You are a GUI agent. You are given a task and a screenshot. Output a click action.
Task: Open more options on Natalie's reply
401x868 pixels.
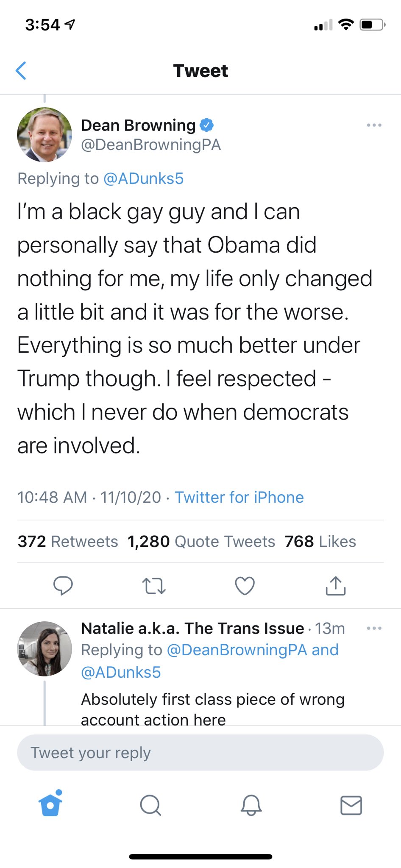click(374, 628)
